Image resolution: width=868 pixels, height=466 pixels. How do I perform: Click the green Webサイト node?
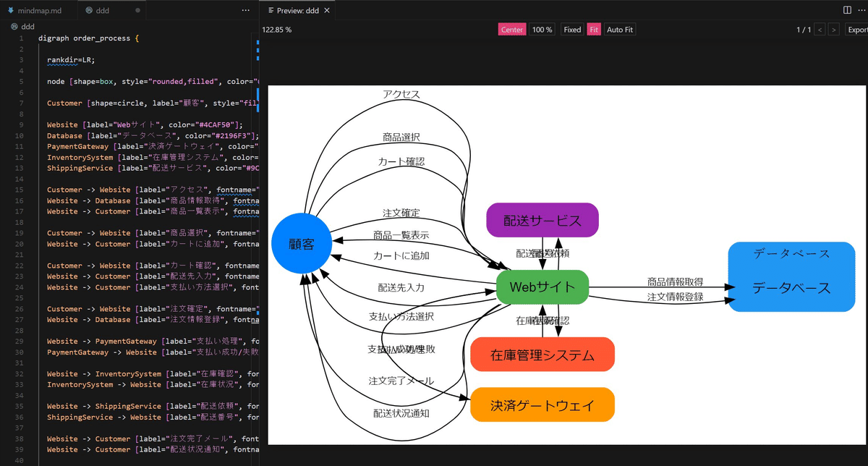coord(542,287)
